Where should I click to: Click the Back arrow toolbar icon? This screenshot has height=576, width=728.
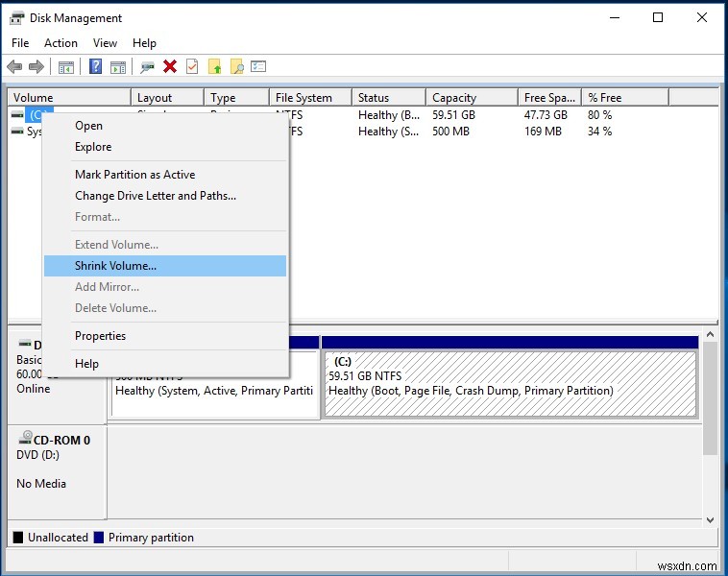[x=14, y=66]
